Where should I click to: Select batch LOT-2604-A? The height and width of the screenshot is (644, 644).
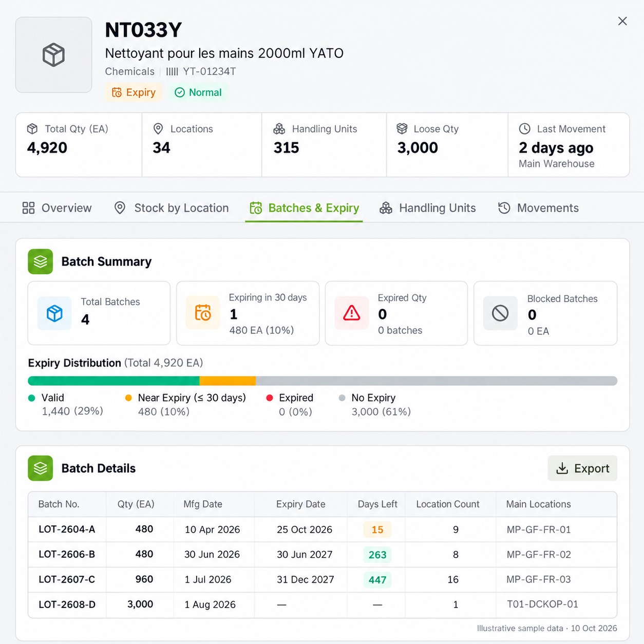(323, 529)
